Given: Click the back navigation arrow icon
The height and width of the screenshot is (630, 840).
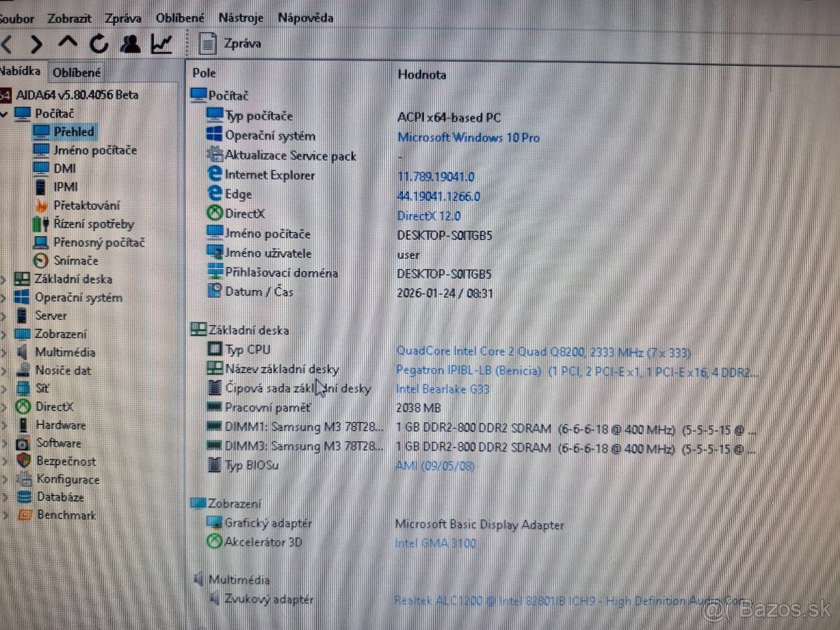Looking at the screenshot, I should 7,43.
